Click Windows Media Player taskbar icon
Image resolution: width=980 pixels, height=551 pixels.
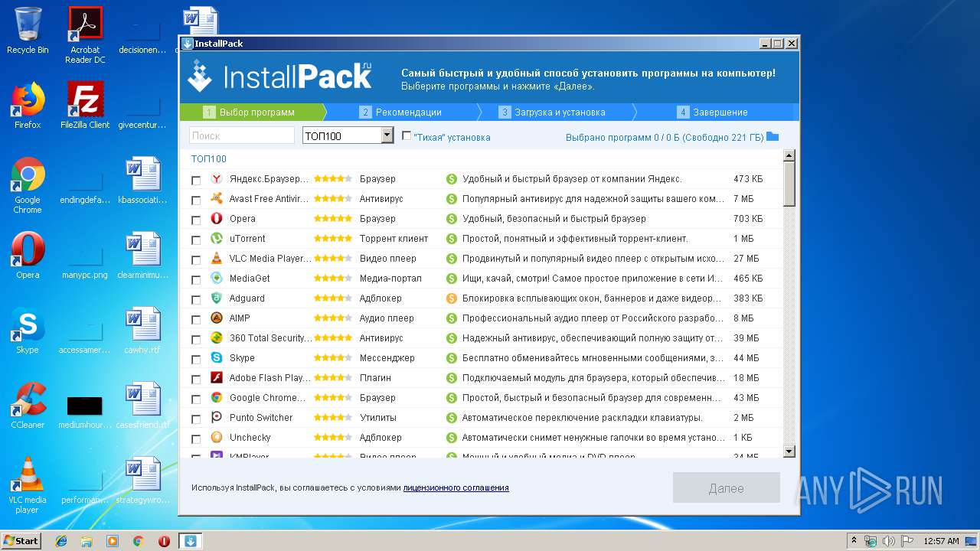(x=113, y=541)
